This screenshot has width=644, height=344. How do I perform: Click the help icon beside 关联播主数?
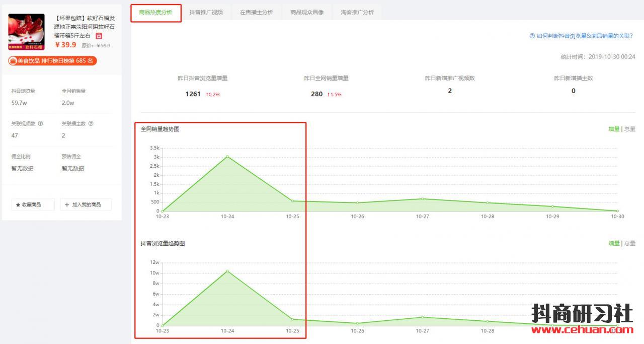click(x=91, y=123)
